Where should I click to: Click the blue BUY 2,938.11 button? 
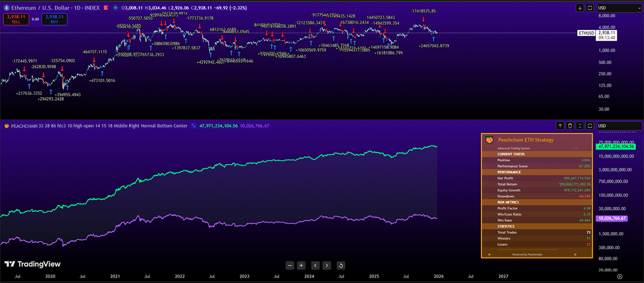click(x=56, y=19)
